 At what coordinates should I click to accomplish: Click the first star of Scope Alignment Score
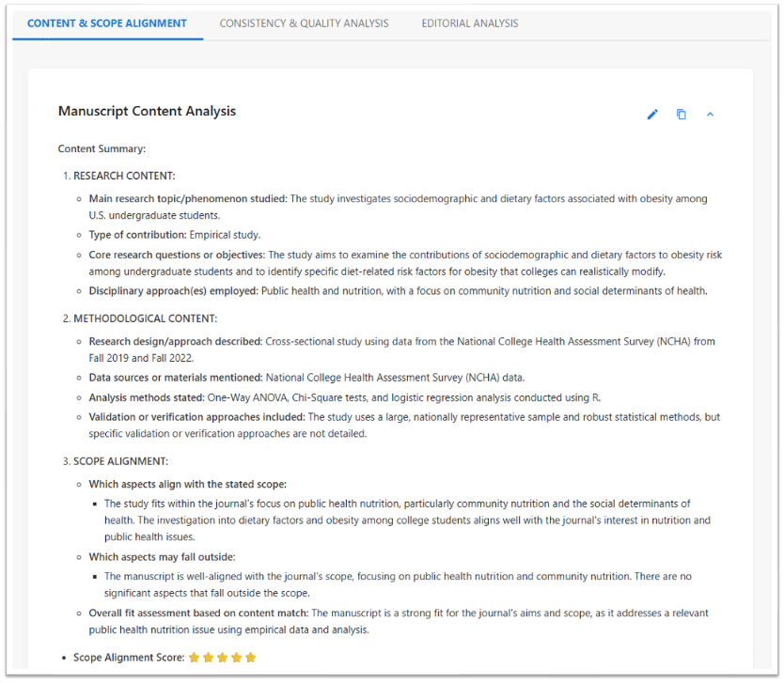coord(195,657)
